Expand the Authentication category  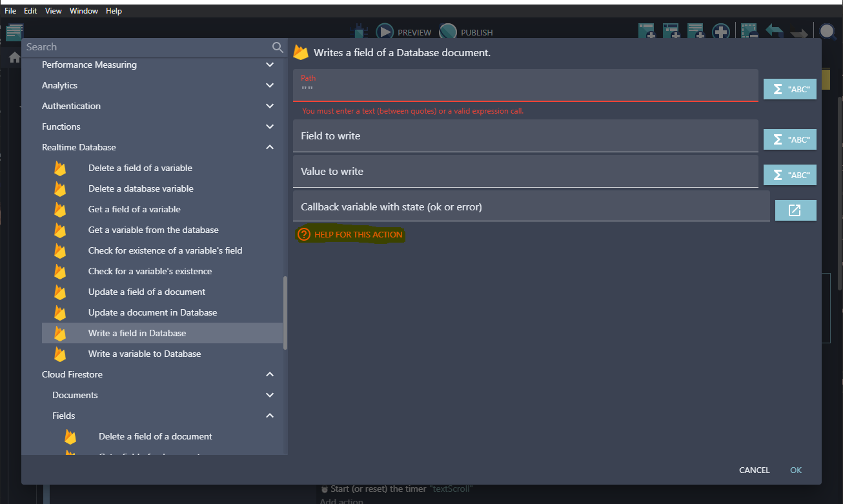tap(270, 106)
